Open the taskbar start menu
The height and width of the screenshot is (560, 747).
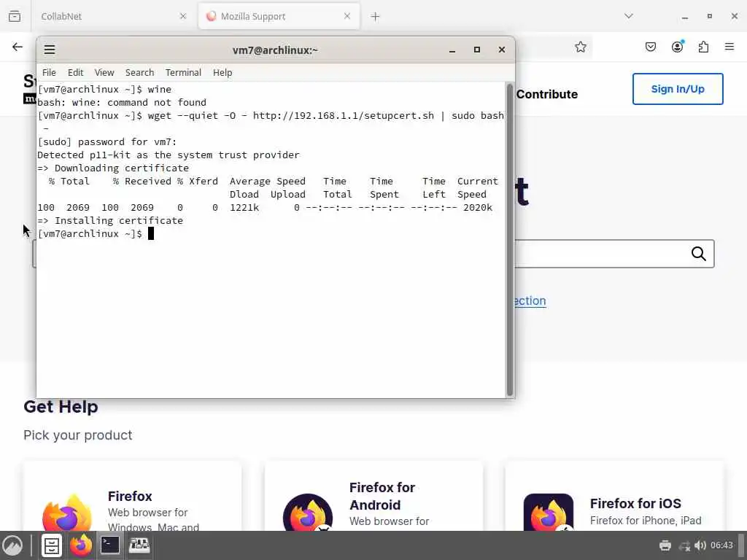(12, 545)
